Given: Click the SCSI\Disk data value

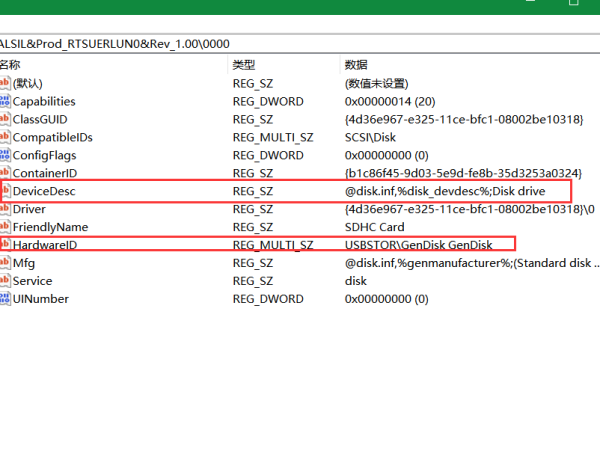Looking at the screenshot, I should coord(372,137).
